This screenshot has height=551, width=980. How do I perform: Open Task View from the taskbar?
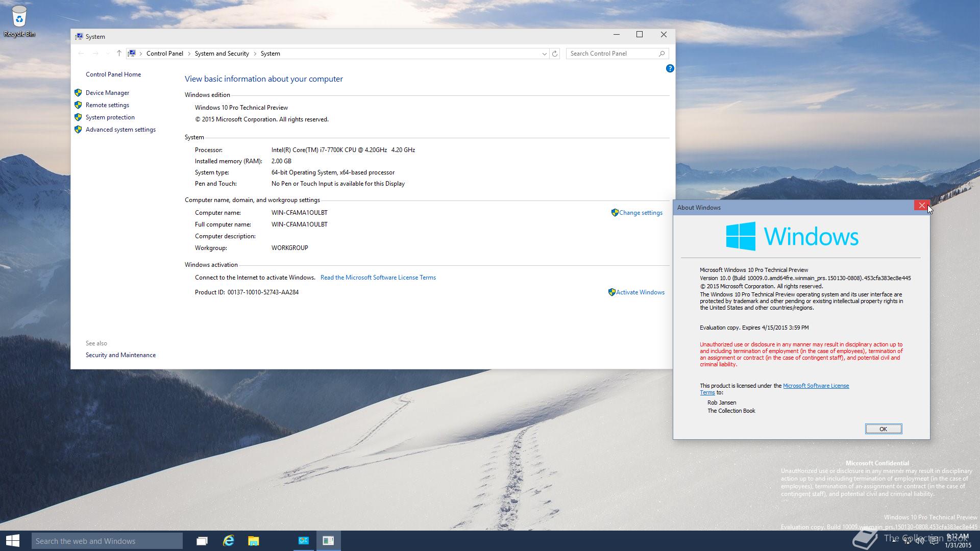tap(202, 541)
